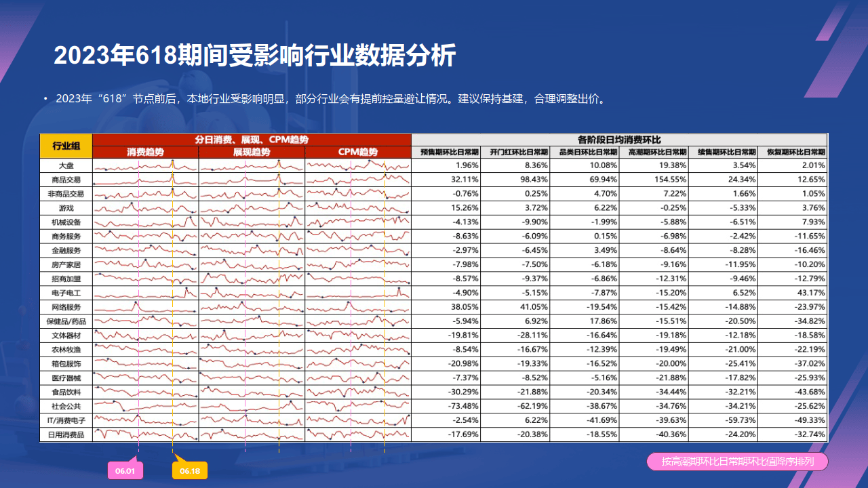868x488 pixels.
Task: Open the 日用消费品 CPM趋势 sparkline
Action: point(358,434)
